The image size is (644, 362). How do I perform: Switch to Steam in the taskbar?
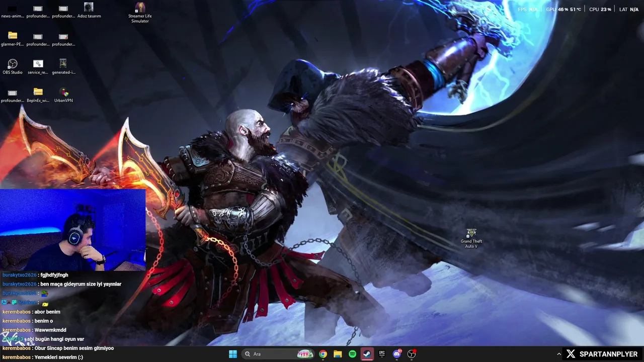point(367,354)
